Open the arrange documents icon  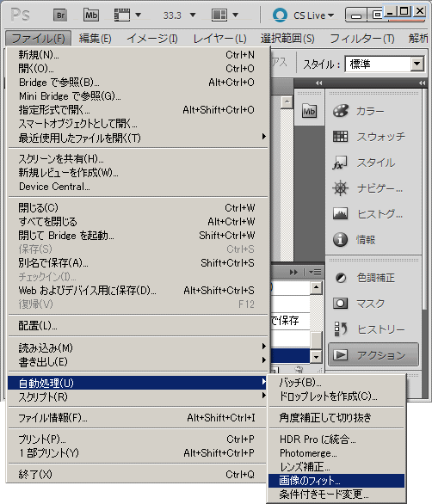pos(219,15)
